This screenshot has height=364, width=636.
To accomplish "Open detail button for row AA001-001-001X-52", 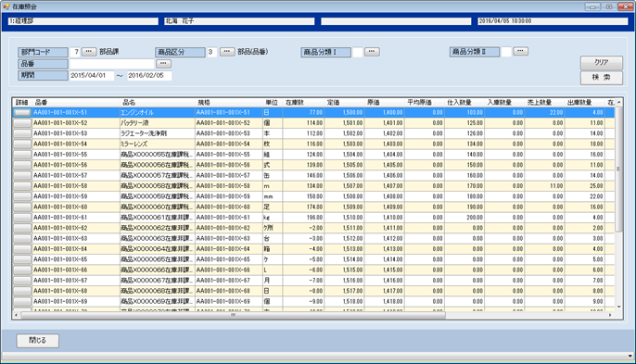I will coord(22,123).
